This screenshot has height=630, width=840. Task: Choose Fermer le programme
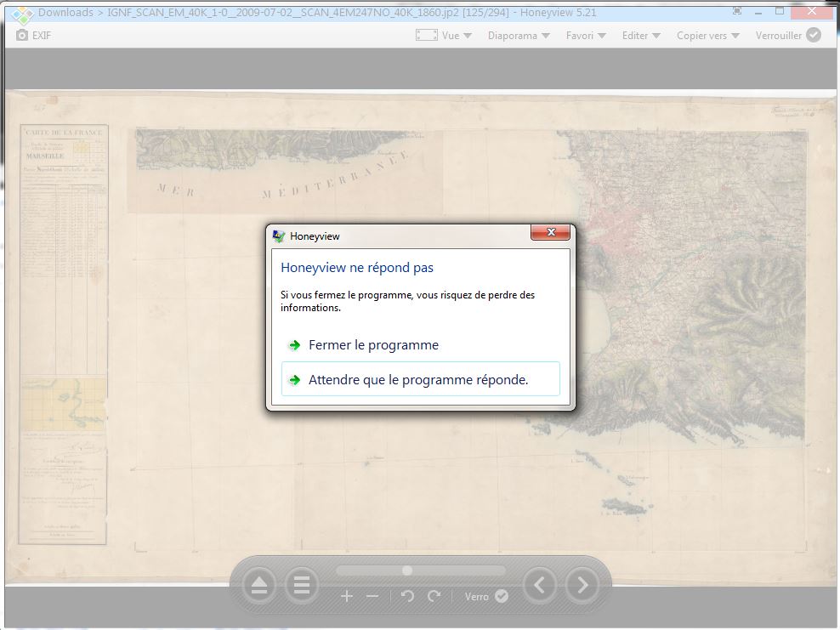tap(373, 345)
